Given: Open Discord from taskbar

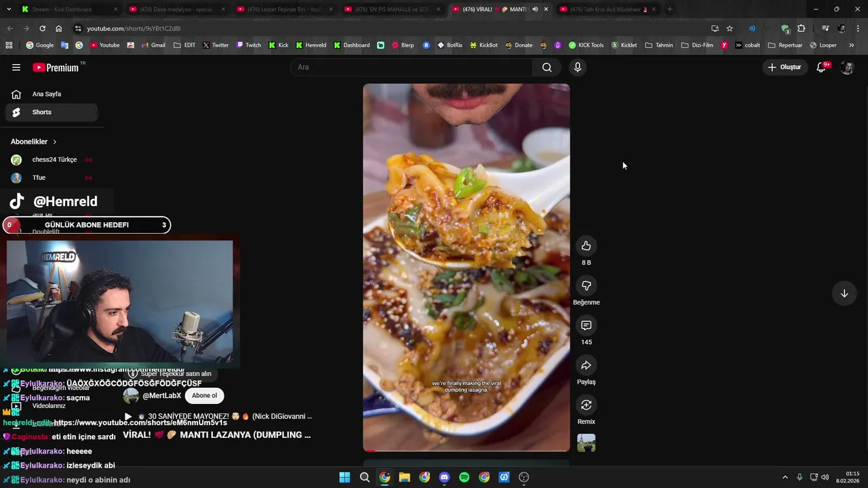Looking at the screenshot, I should (x=444, y=477).
